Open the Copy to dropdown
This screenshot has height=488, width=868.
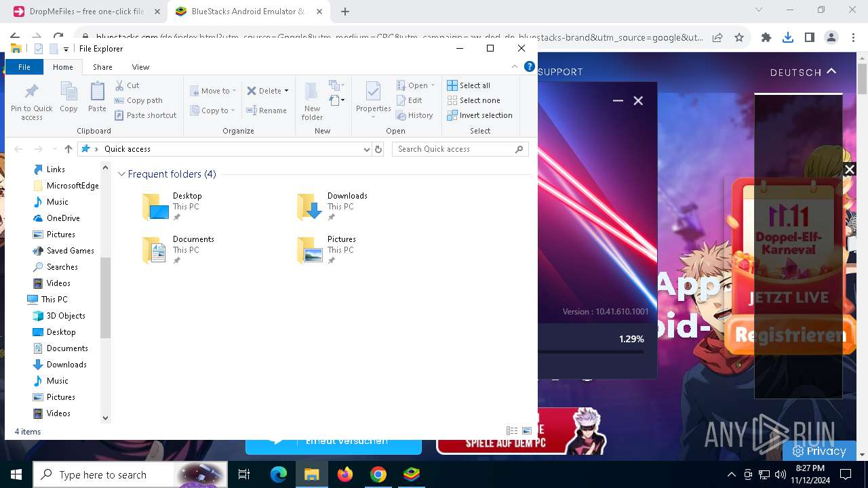pos(213,110)
